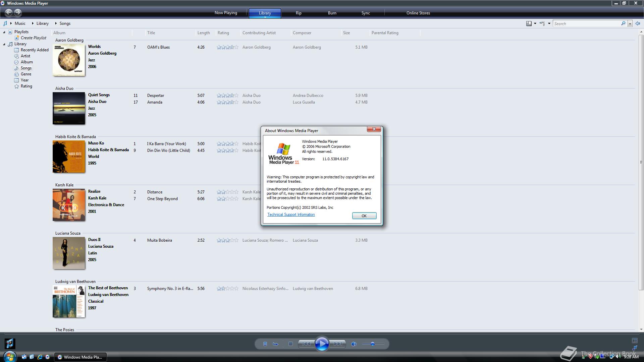Click the Previous track button
644x362 pixels.
(x=306, y=344)
